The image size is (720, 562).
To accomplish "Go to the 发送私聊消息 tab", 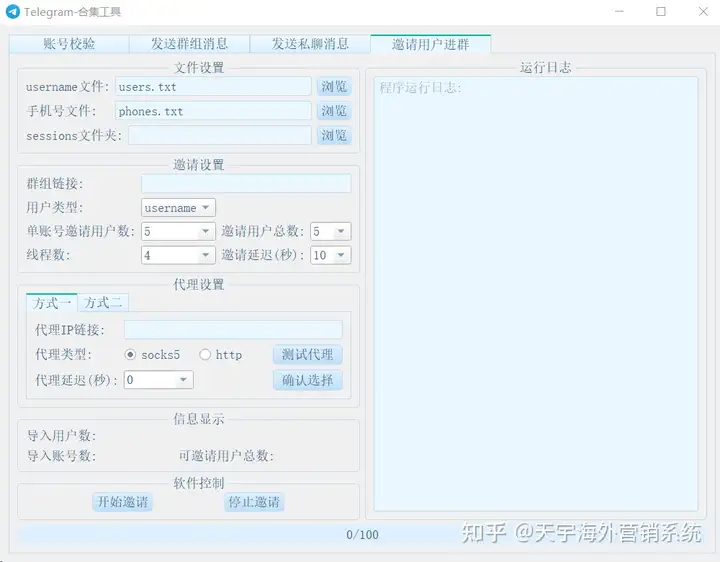I will 310,44.
